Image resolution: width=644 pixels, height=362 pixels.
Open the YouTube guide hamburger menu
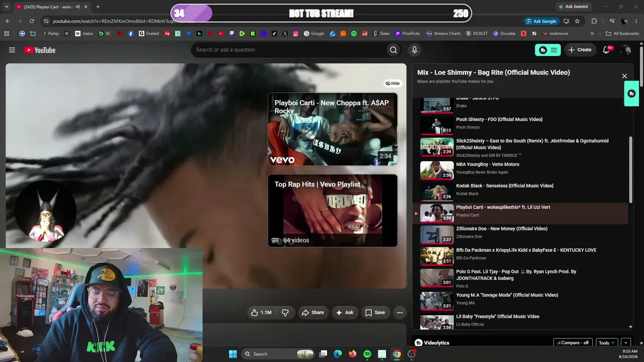pos(12,50)
